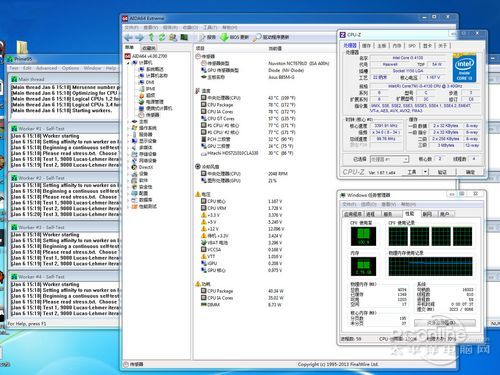The image size is (500, 375).
Task: Select CPU IA Cores power row
Action: coord(242,298)
